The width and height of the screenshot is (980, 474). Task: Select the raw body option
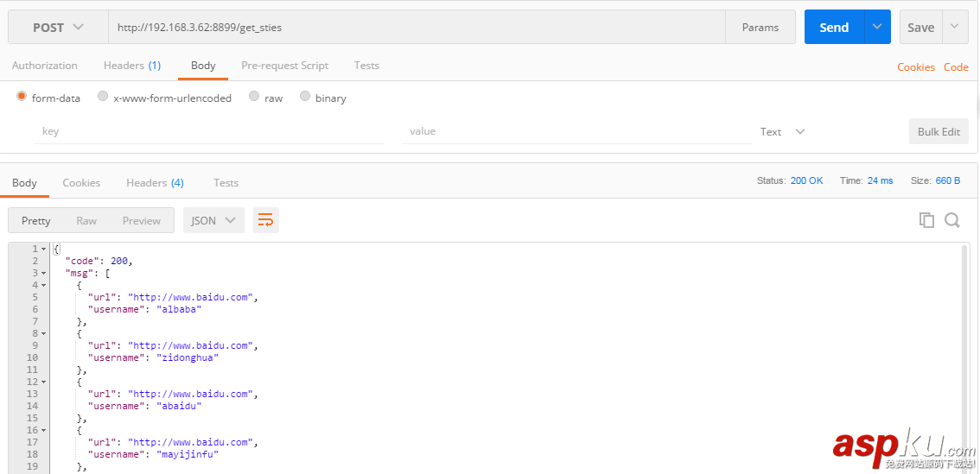click(254, 97)
